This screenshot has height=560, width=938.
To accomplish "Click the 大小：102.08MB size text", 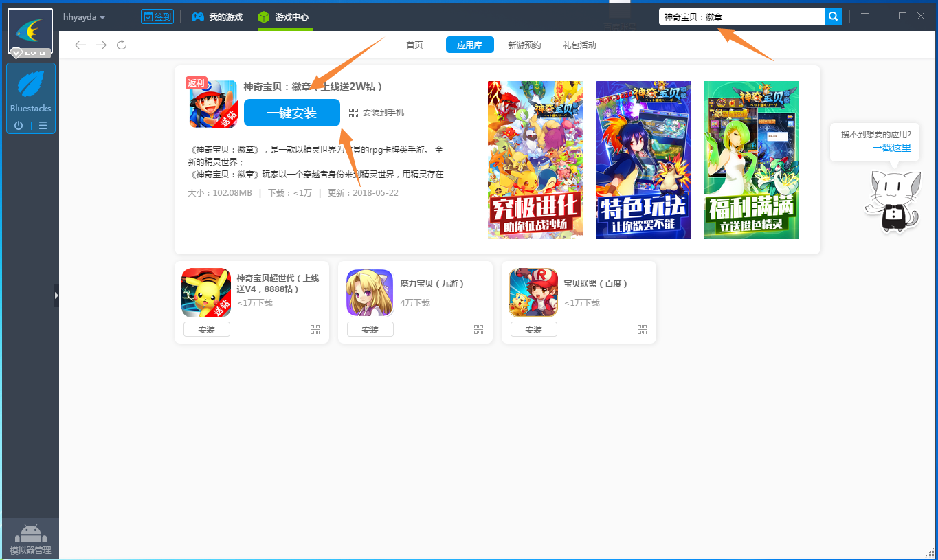I will point(220,193).
